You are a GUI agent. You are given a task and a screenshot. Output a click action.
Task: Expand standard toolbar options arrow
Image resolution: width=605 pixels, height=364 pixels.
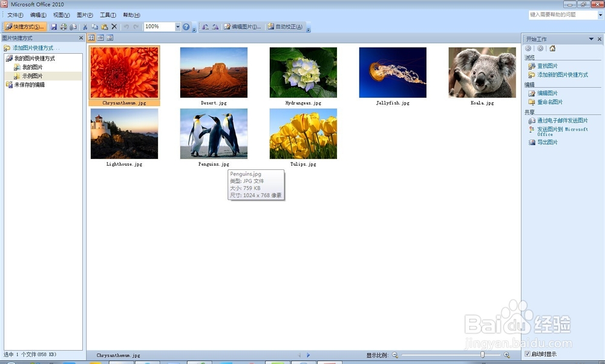(194, 28)
